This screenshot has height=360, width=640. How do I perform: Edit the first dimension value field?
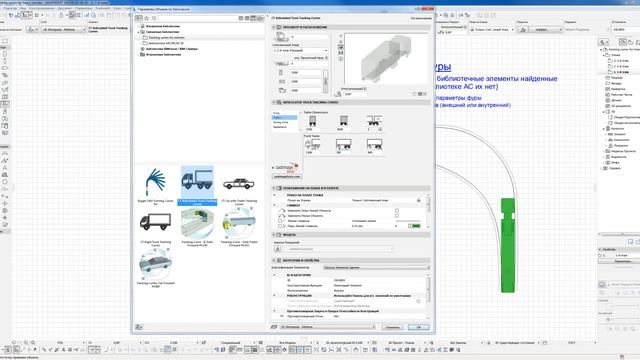pyautogui.click(x=306, y=73)
